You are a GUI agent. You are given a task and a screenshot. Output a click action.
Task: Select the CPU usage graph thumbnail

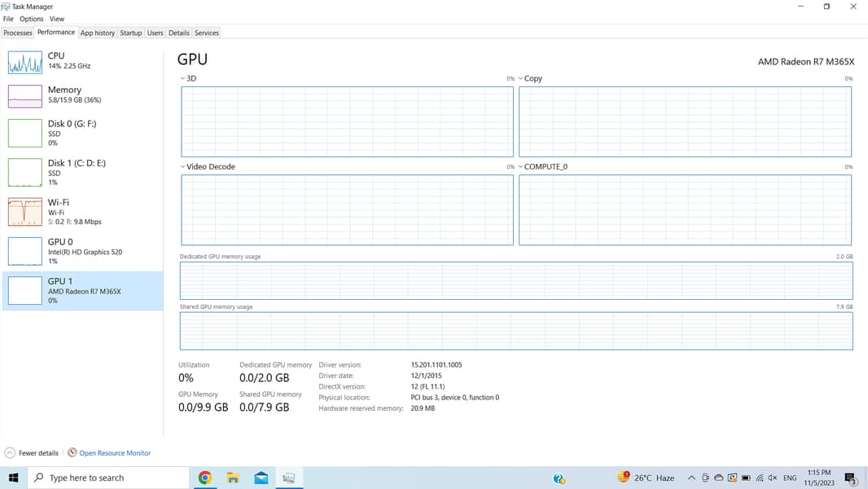24,63
